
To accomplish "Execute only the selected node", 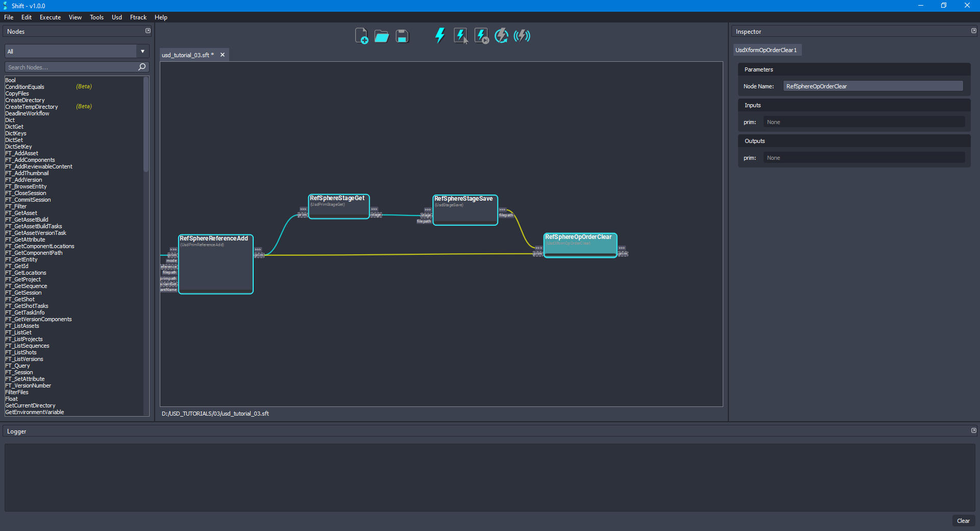I will coord(461,36).
